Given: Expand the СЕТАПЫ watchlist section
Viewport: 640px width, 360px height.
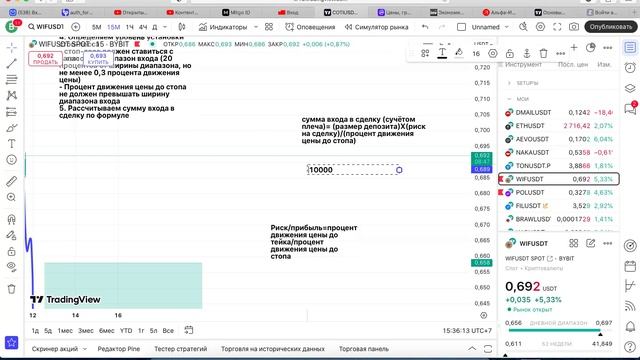Looking at the screenshot, I should point(509,83).
